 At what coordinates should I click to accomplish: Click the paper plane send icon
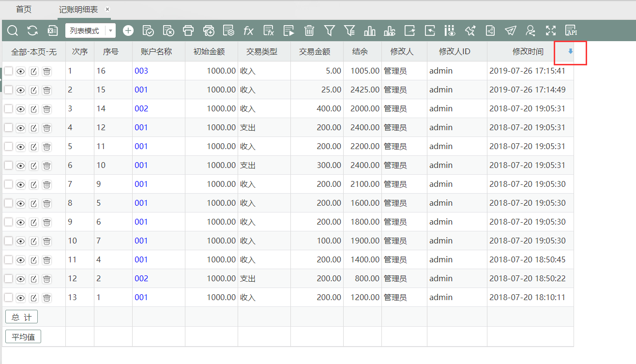pos(510,31)
